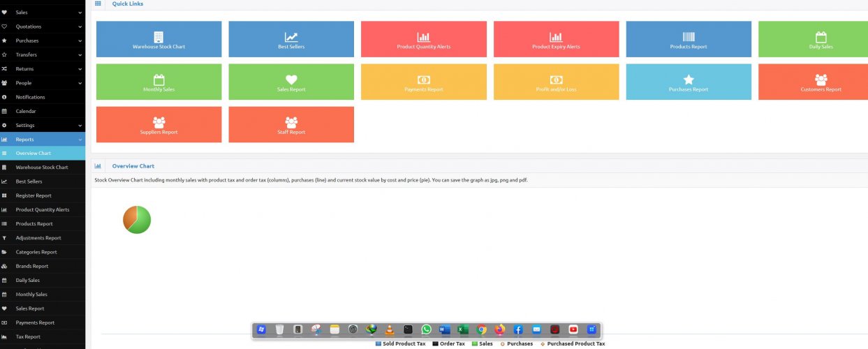
Task: Open Tax Report from the sidebar
Action: click(x=43, y=336)
